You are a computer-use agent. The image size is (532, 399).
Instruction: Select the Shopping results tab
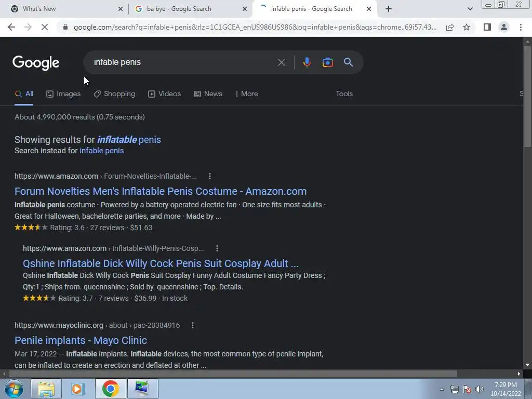(114, 94)
